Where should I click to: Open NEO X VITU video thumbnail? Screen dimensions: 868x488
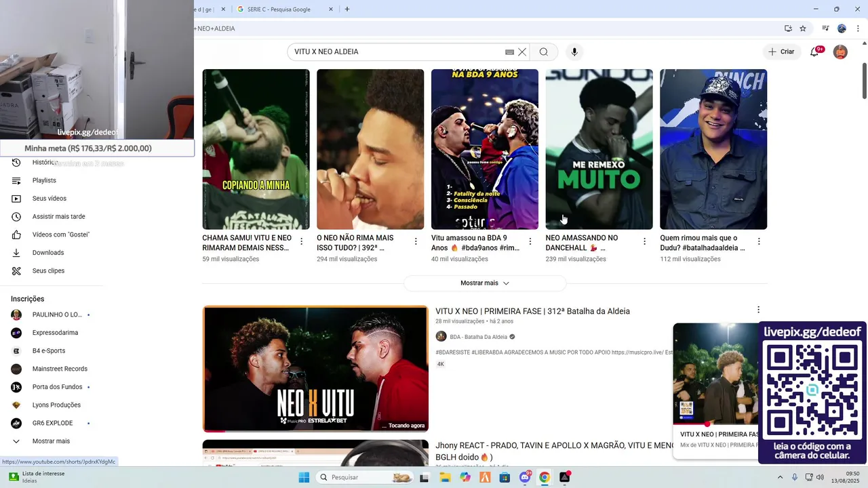click(x=315, y=369)
